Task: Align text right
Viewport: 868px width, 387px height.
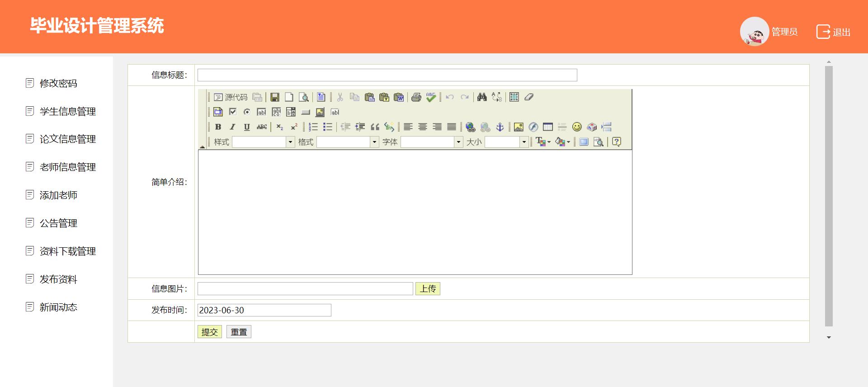Action: click(437, 127)
